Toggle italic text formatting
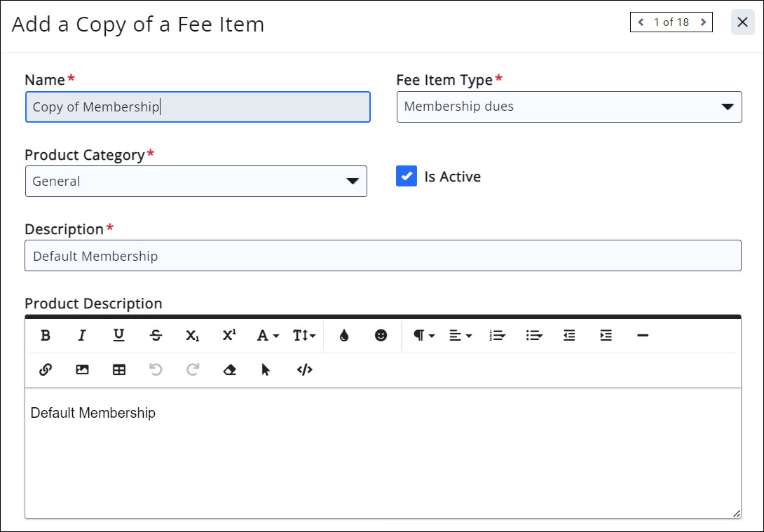Screen dimensions: 764x532 (82, 336)
